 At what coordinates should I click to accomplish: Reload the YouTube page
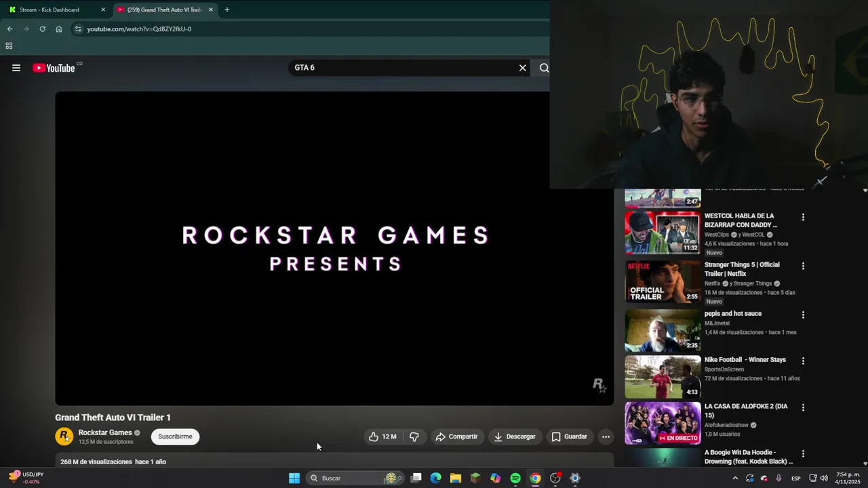tap(42, 29)
